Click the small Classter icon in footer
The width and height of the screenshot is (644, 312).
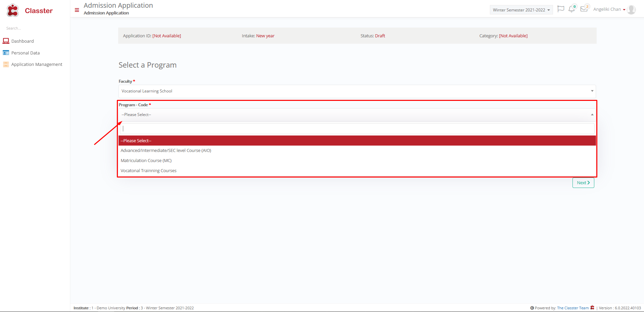[x=592, y=308]
